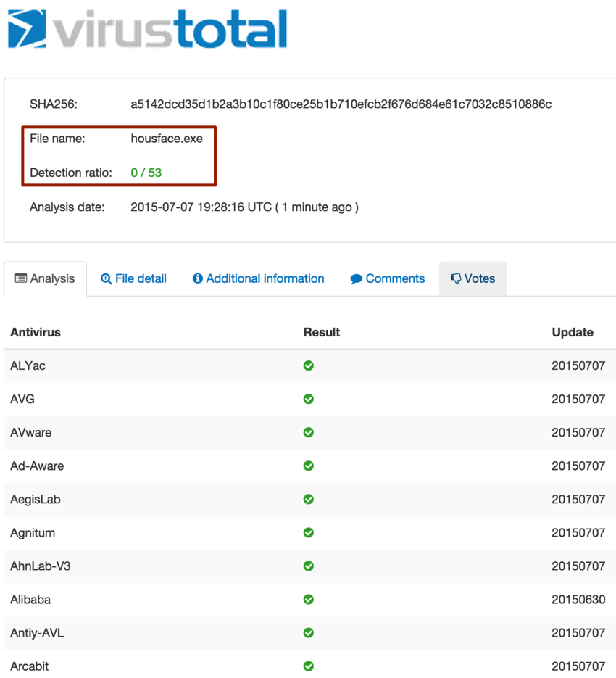Select the Ad-Aware antivirus name
Screen dimensions: 616x678
[37, 466]
